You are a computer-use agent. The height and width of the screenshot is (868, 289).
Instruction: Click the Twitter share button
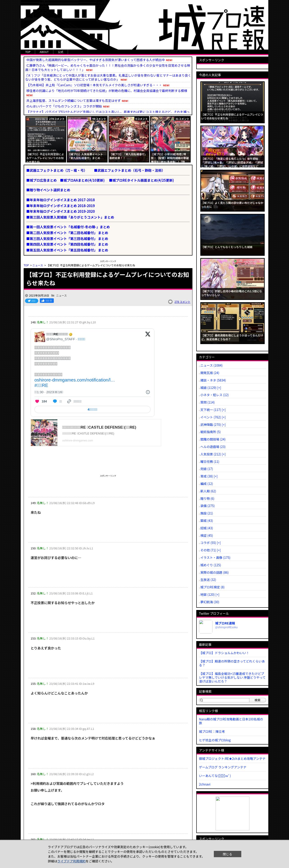(32, 301)
